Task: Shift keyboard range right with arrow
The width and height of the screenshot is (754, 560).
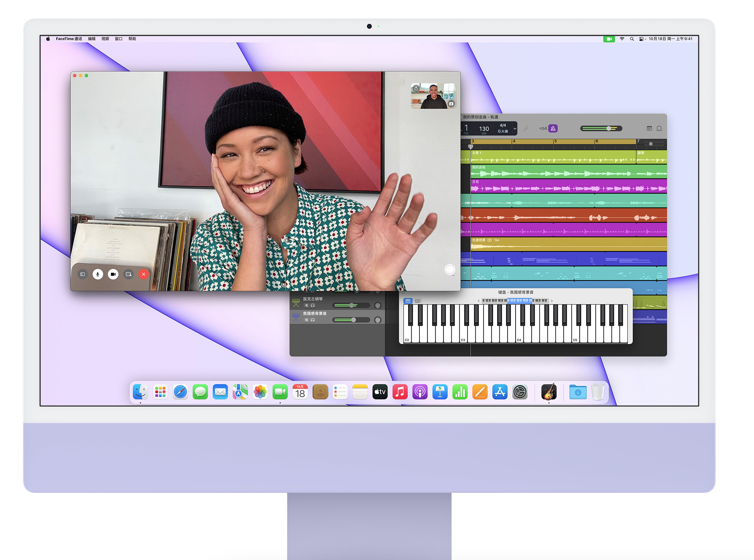Action: (552, 301)
